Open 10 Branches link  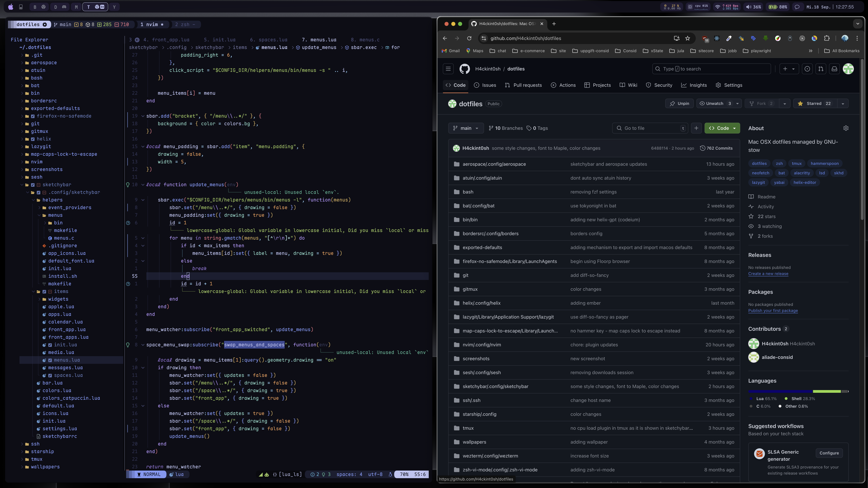point(505,128)
